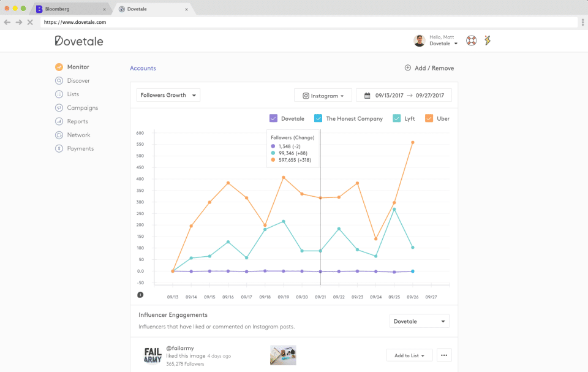
Task: Click the calendar icon in date range
Action: (367, 96)
